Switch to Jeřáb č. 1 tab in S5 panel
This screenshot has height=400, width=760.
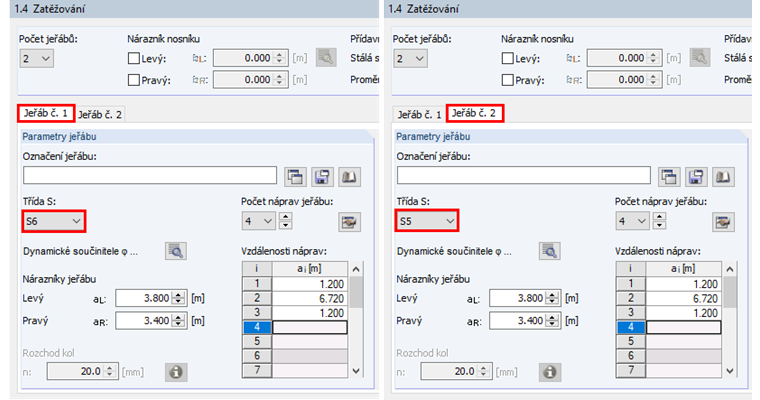coord(420,114)
